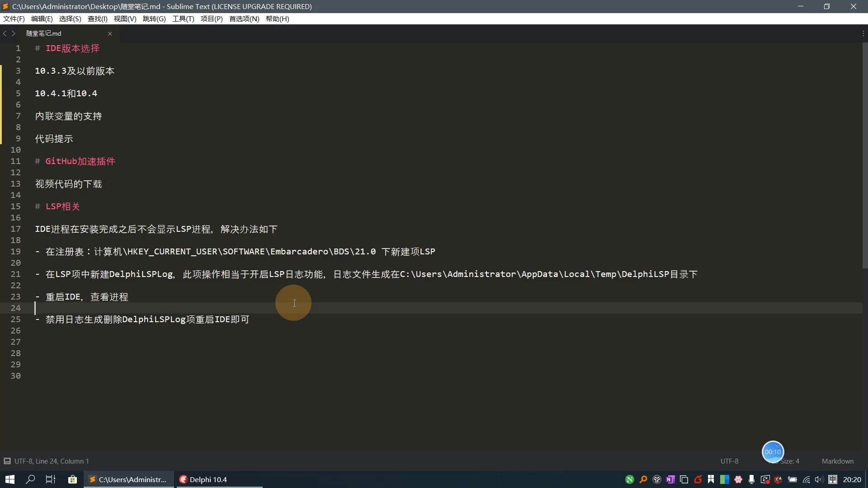Image resolution: width=868 pixels, height=488 pixels.
Task: Open the 项目(P) menu
Action: coord(212,19)
